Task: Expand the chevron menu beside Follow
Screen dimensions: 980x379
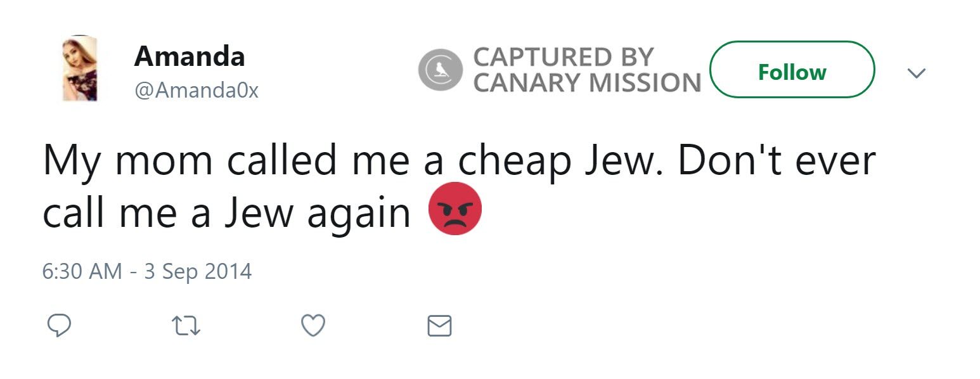Action: [916, 73]
